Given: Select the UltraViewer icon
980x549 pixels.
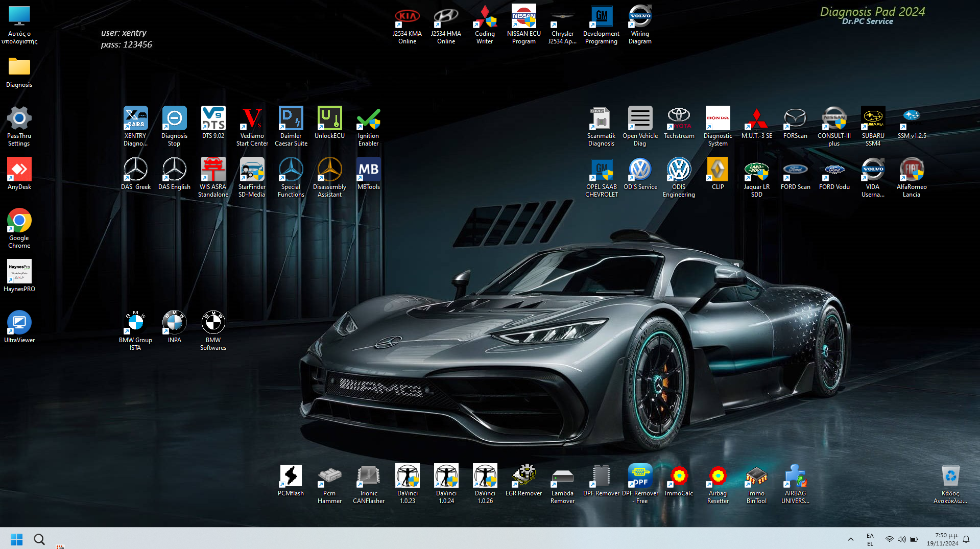Looking at the screenshot, I should click(19, 327).
